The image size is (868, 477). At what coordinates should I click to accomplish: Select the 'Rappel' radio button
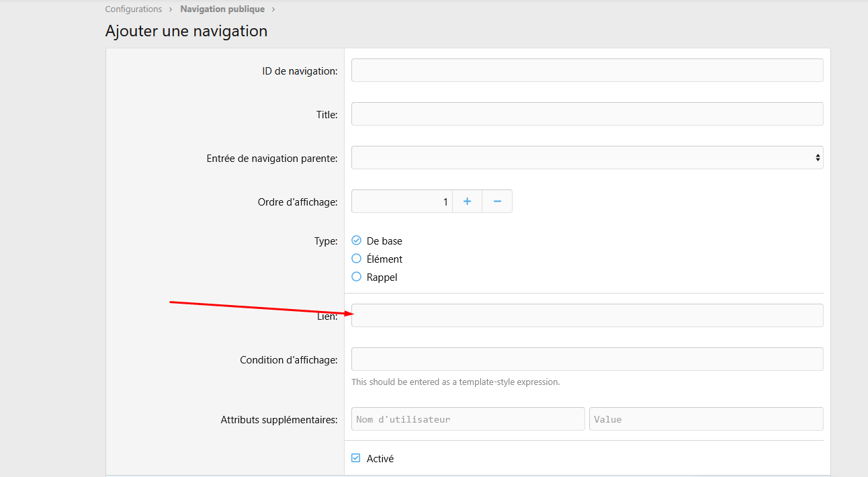[x=357, y=277]
